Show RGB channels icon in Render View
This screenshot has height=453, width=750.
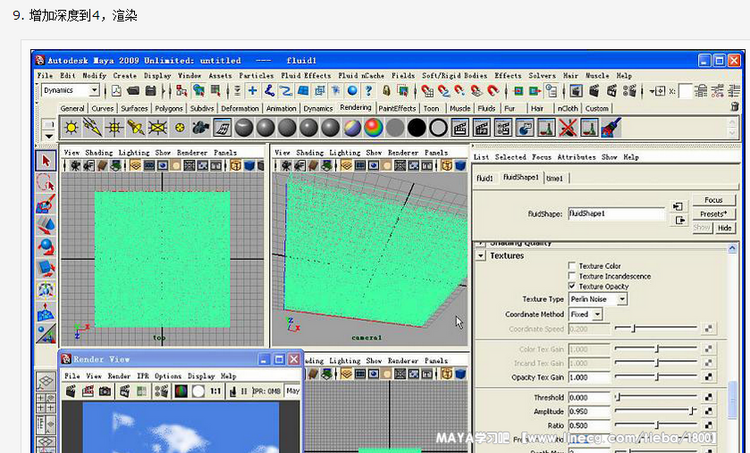[x=181, y=391]
